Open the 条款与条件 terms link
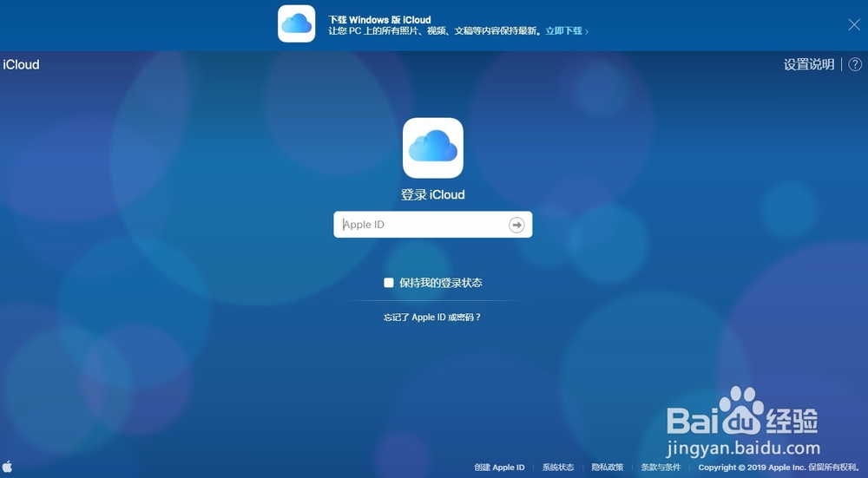Viewport: 868px width, 478px height. 661,468
